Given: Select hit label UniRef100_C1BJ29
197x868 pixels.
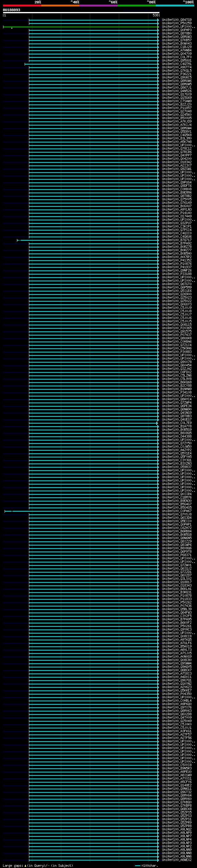Looking at the screenshot, I should point(176,47).
